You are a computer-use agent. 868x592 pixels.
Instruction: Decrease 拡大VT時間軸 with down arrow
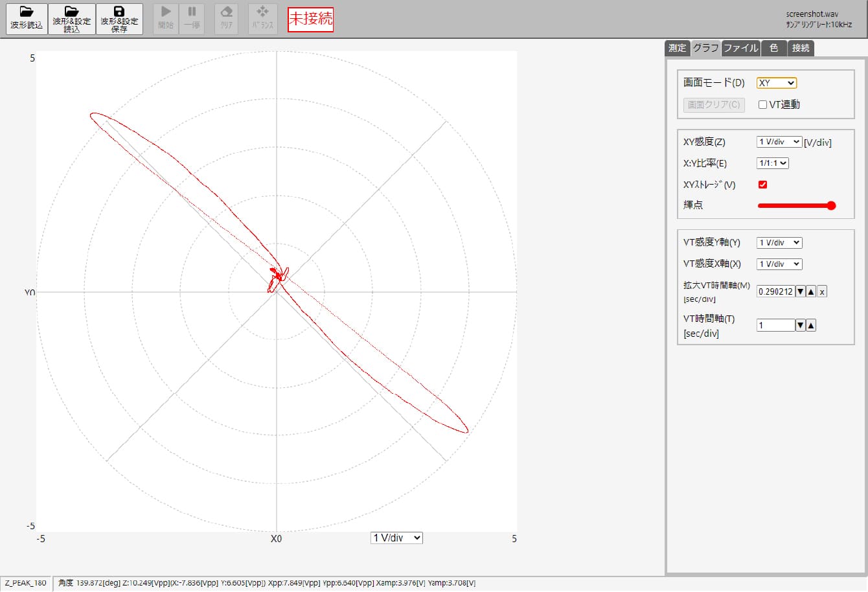801,292
